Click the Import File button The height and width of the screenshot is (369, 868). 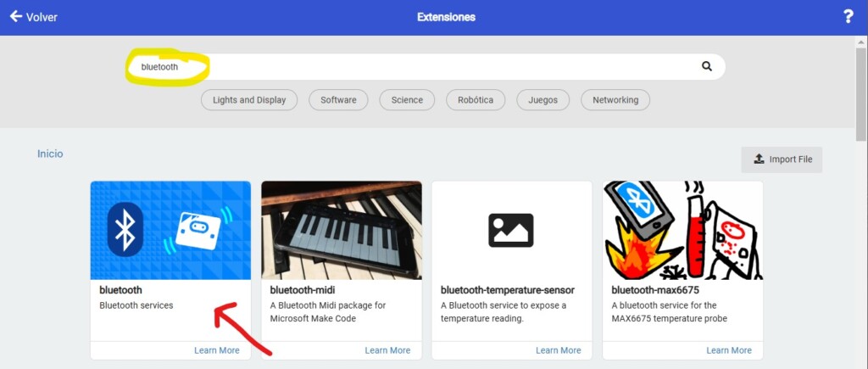click(782, 159)
